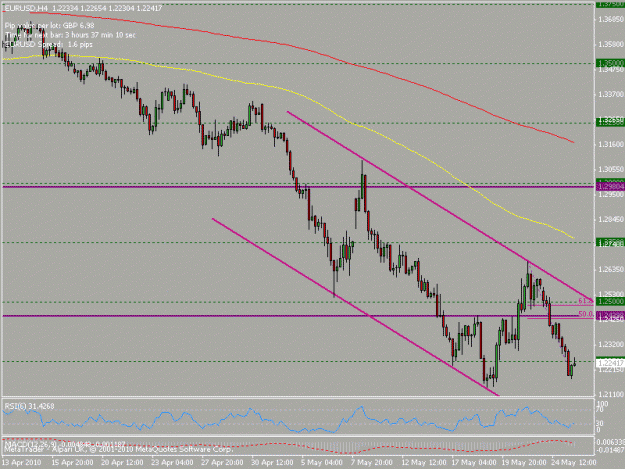The image size is (625, 469).
Task: Click the '30 Apr 12:00' time label
Action: (x=272, y=462)
